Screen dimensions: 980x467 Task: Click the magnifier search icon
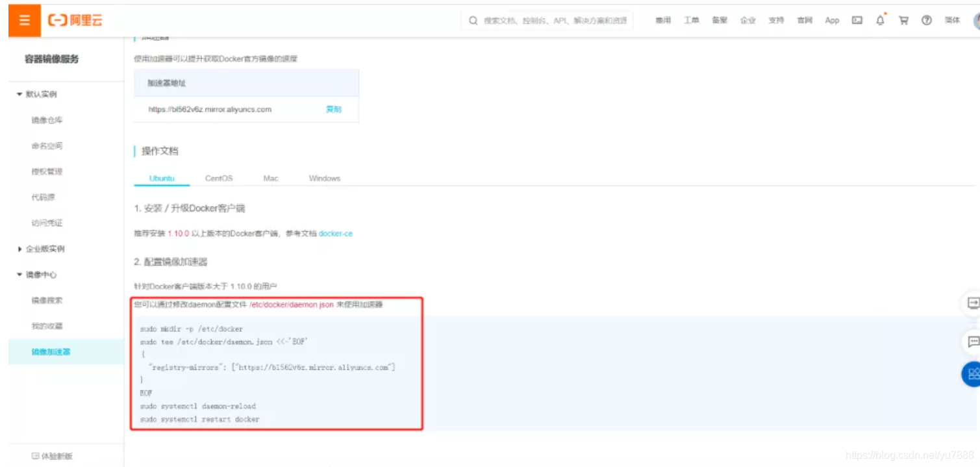click(473, 21)
